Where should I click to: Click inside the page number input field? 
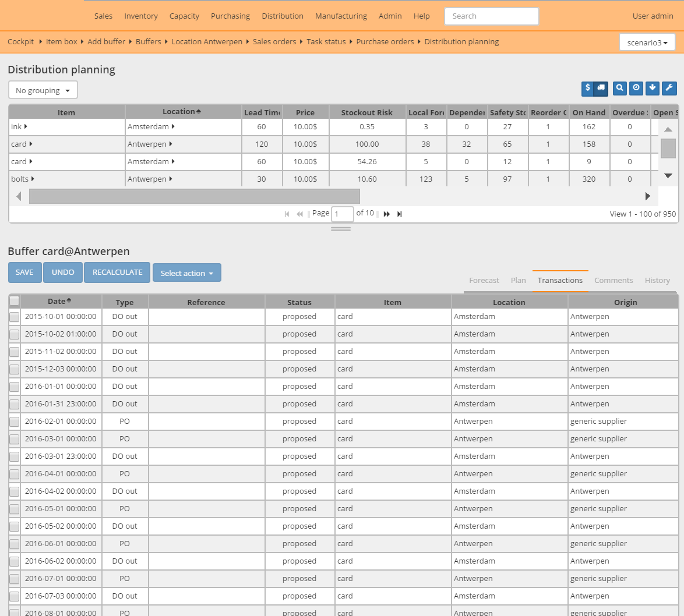342,214
